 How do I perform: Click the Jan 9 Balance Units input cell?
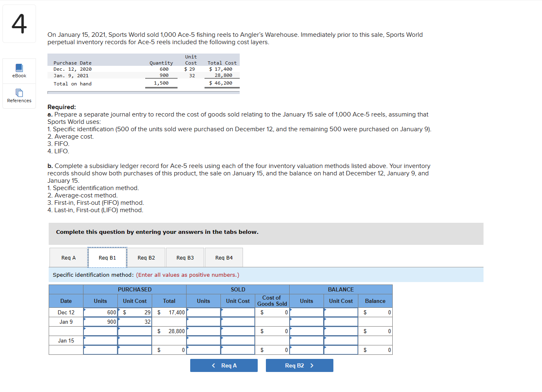pyautogui.click(x=306, y=322)
